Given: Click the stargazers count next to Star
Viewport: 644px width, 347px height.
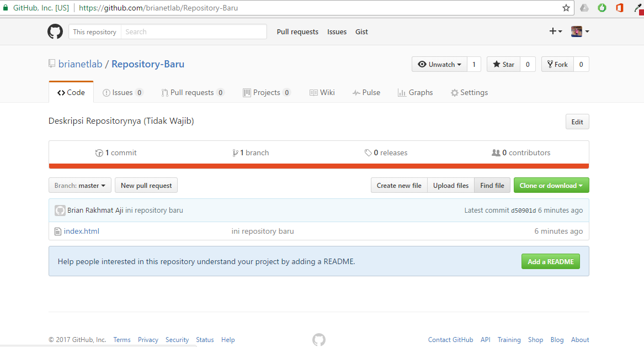Looking at the screenshot, I should [528, 64].
